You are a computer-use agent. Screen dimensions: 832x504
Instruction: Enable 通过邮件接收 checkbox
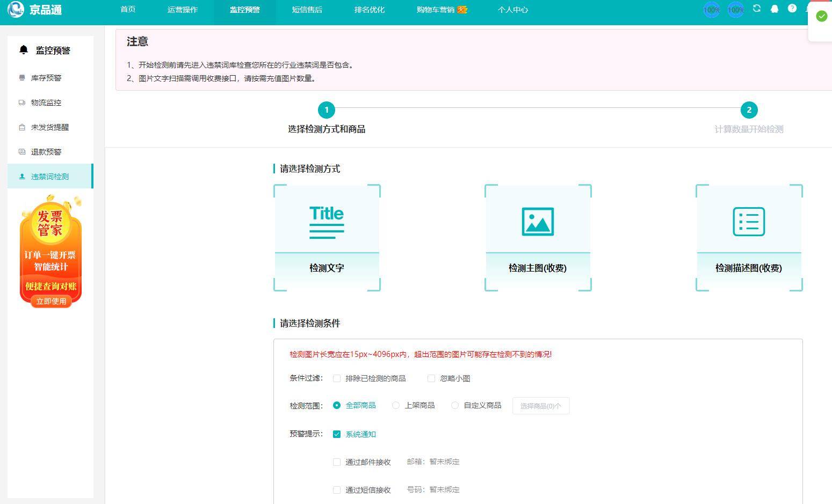click(337, 462)
